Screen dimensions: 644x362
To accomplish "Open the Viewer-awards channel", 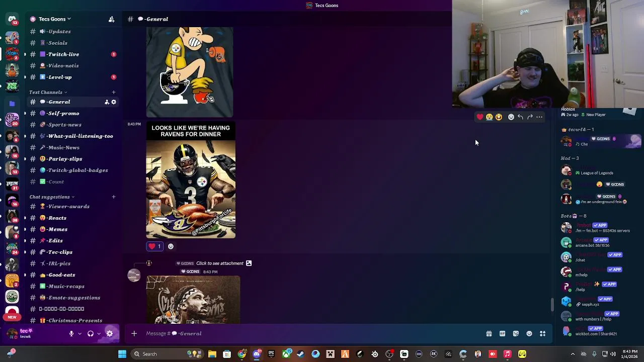I will (x=72, y=206).
